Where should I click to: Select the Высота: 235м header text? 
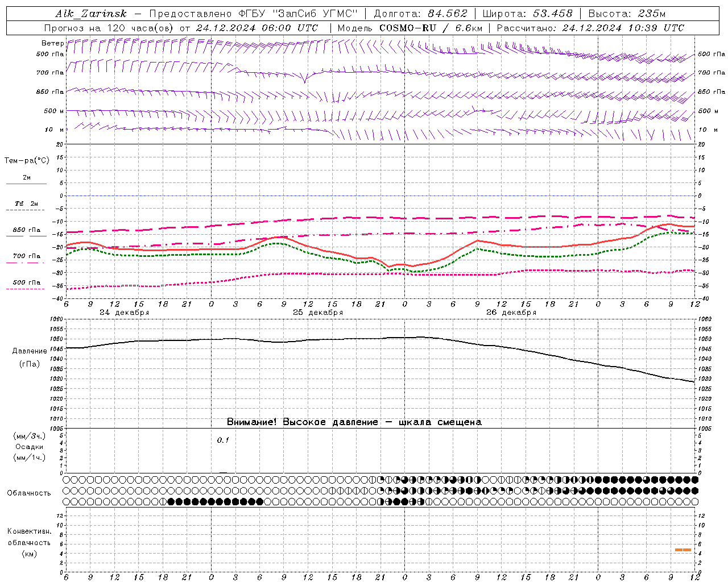[x=627, y=14]
